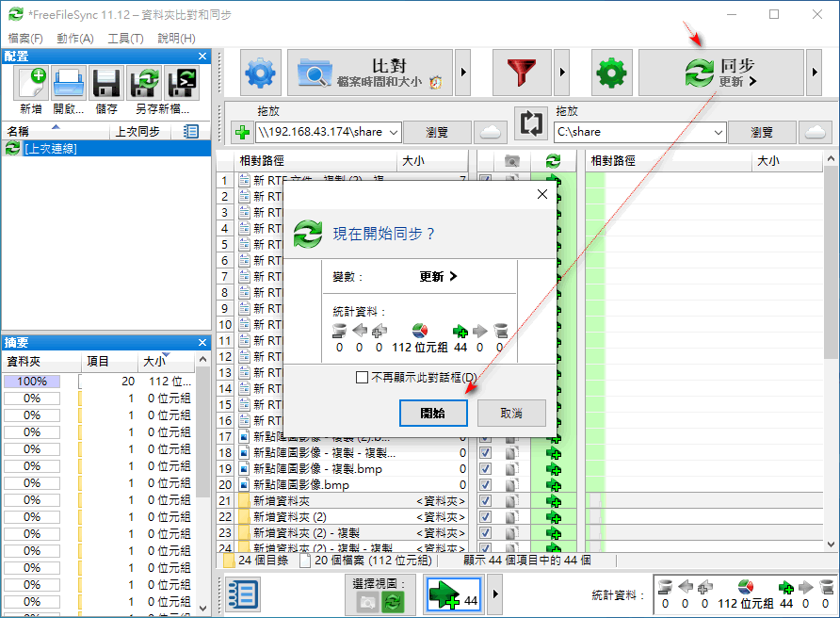Select the 新增 (New) configuration icon

point(31,83)
